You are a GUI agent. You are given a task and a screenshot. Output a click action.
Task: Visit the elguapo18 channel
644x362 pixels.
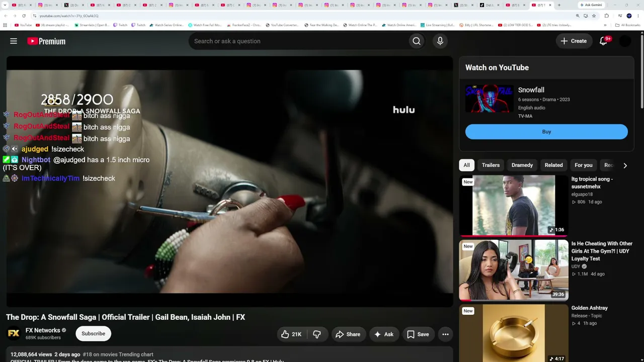point(582,194)
